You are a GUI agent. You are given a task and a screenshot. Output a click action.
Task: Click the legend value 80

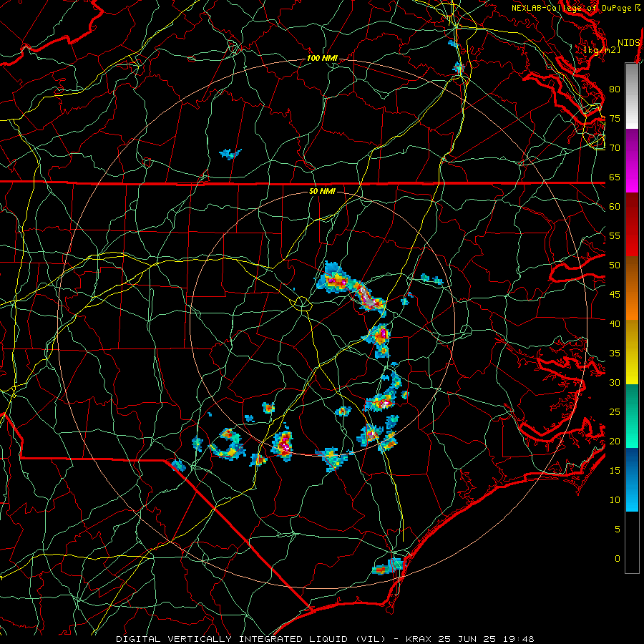pyautogui.click(x=615, y=89)
